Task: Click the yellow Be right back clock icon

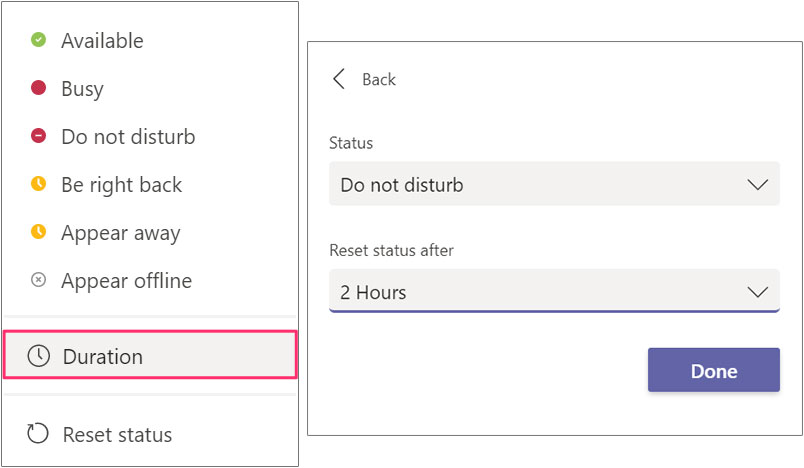Action: click(x=38, y=184)
